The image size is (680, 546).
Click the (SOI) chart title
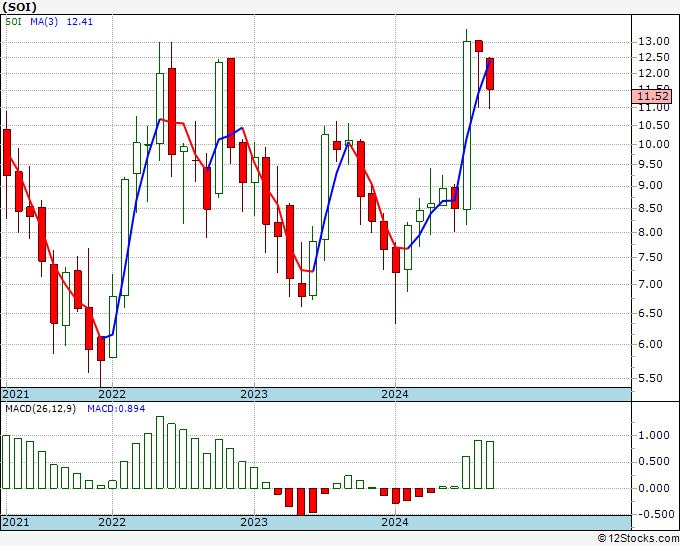point(20,7)
